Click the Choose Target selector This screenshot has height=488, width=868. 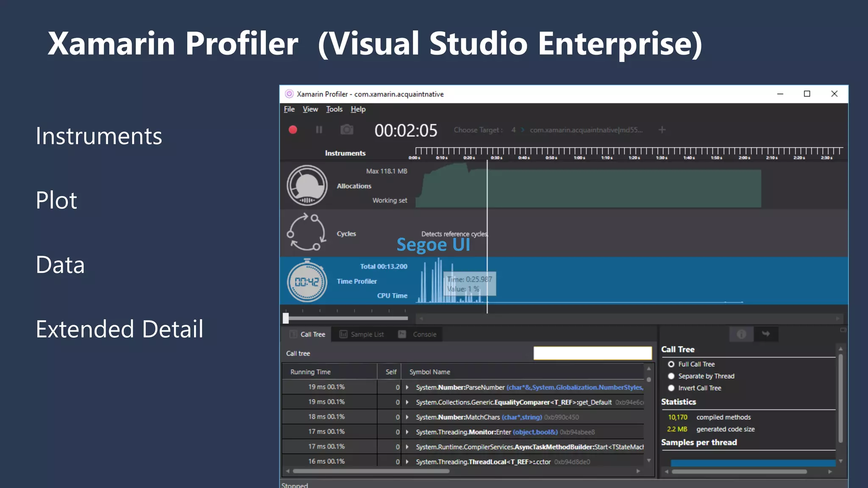(478, 130)
